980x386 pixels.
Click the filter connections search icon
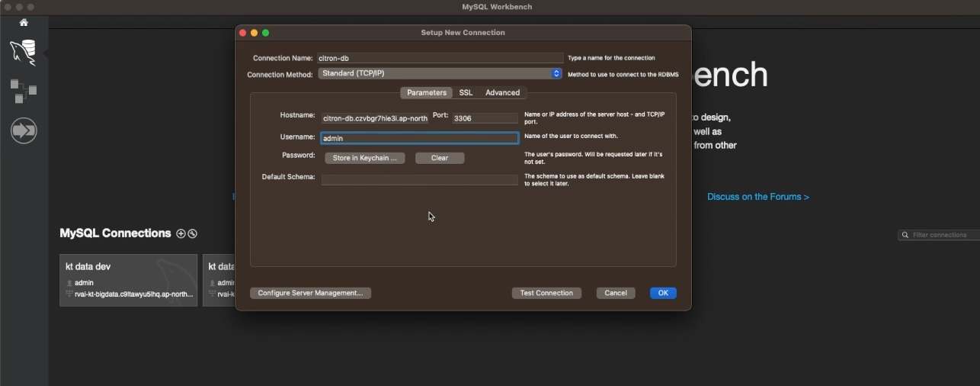point(905,235)
